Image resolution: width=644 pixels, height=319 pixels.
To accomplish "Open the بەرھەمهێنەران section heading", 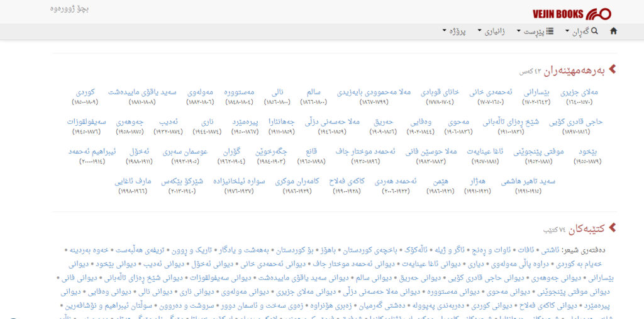I will point(574,70).
